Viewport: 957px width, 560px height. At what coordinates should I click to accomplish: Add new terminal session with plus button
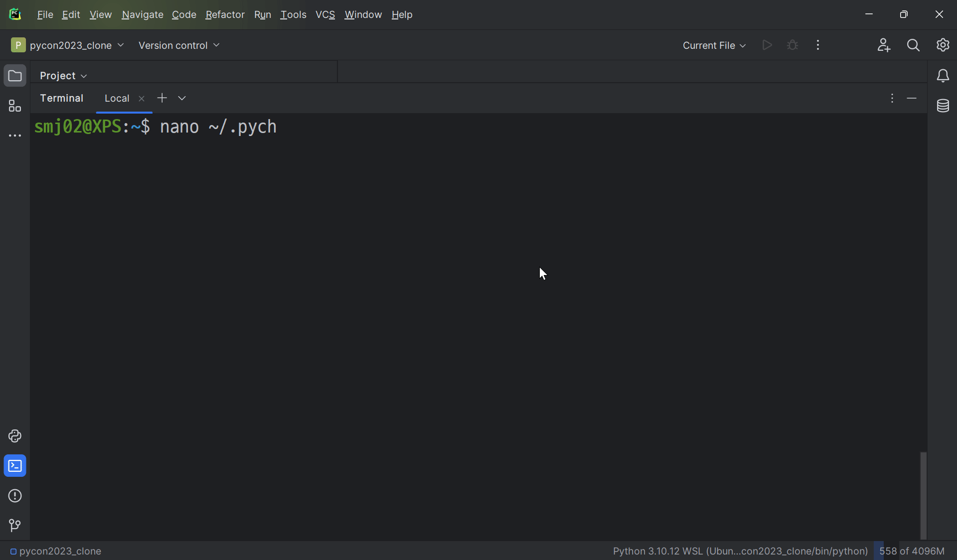[x=162, y=98]
